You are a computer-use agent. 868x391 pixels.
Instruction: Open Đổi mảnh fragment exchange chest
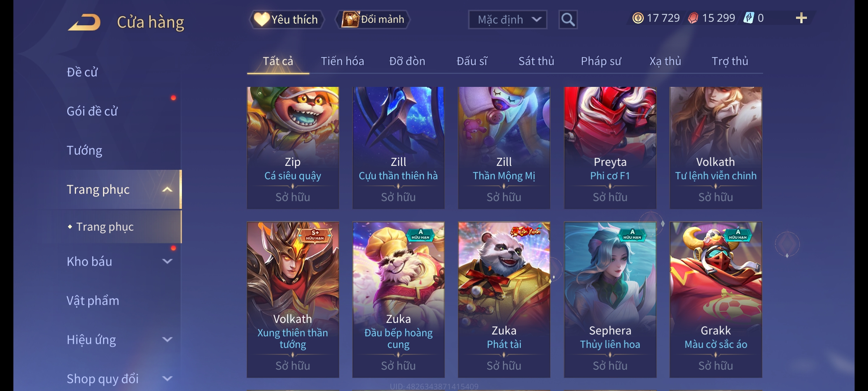(373, 20)
